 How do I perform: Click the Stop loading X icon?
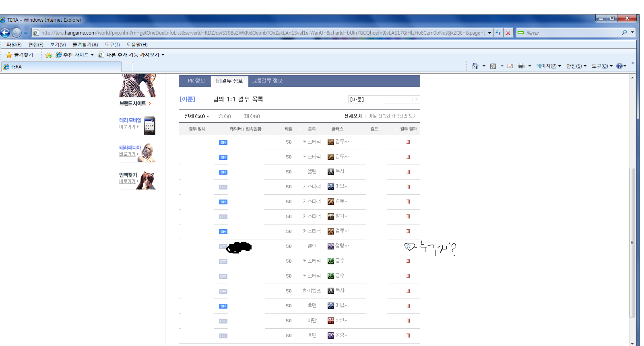click(508, 33)
